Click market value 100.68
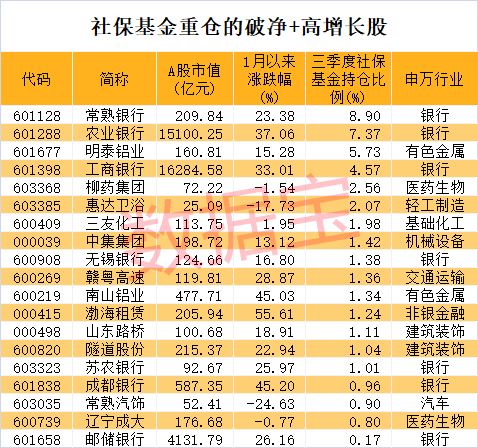Image resolution: width=478 pixels, height=448 pixels. point(199,332)
